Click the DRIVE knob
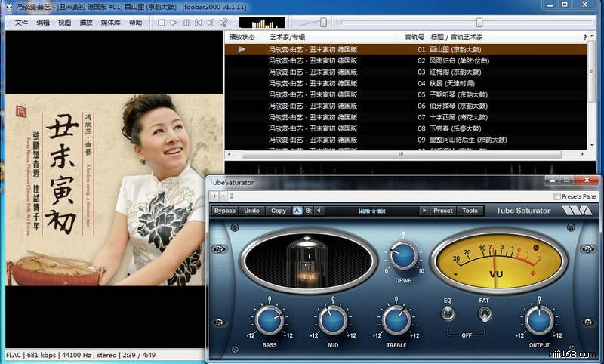The width and height of the screenshot is (604, 364). [402, 254]
